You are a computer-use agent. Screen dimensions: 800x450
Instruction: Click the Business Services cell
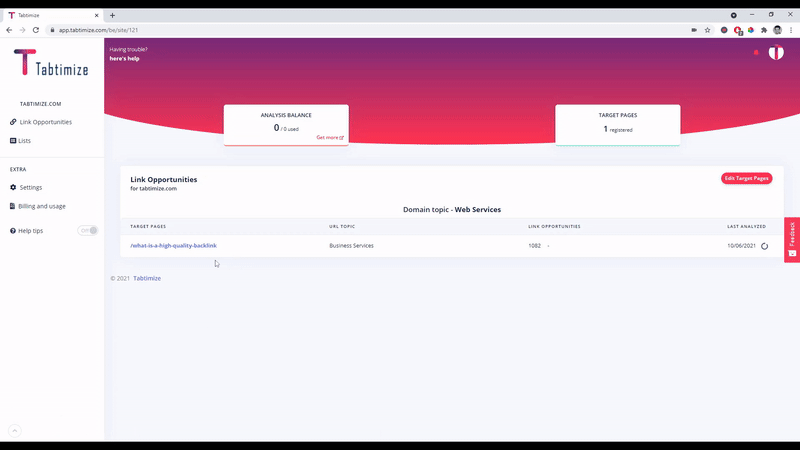pyautogui.click(x=352, y=245)
